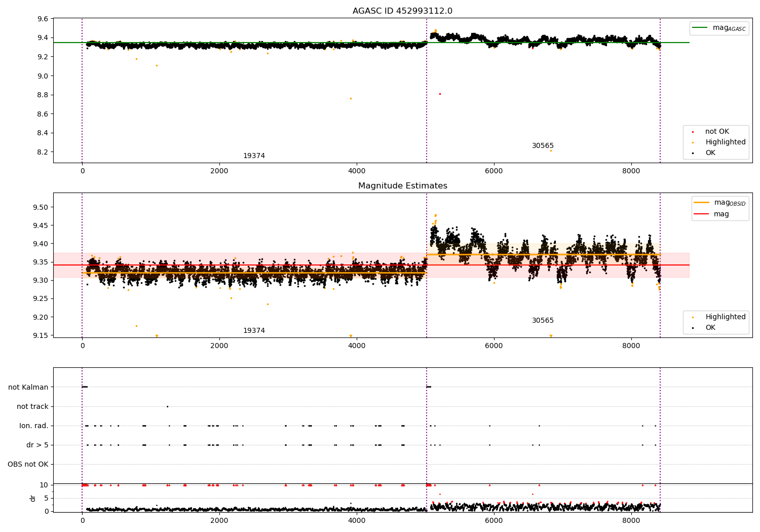Click '19374' label in the Magnitude Estimates plot

pos(254,331)
